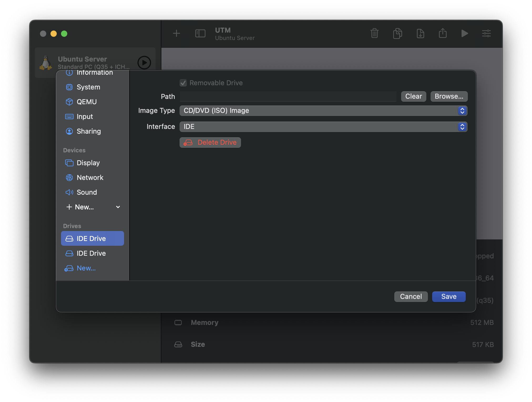Start the VM with the toolbar play icon
Image resolution: width=532 pixels, height=402 pixels.
click(464, 33)
